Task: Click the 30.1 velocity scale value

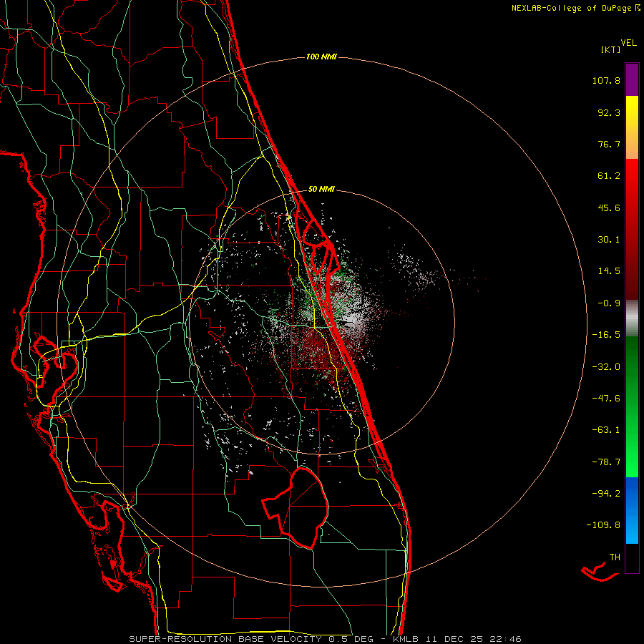Action: tap(609, 240)
